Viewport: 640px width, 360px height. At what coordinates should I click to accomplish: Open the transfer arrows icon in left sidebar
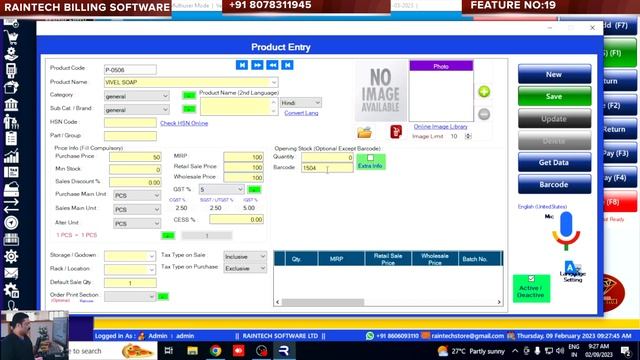tap(11, 206)
